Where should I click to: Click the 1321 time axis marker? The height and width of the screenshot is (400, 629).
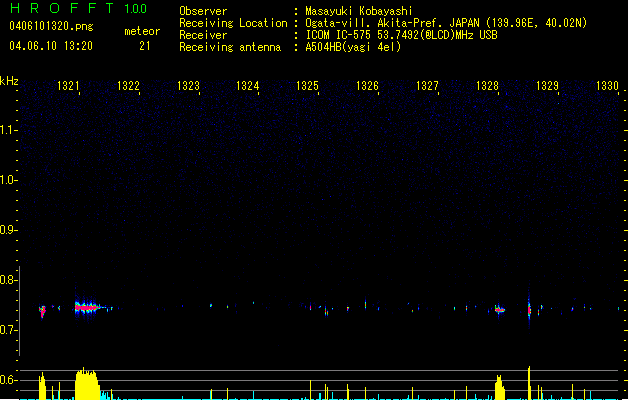(68, 86)
